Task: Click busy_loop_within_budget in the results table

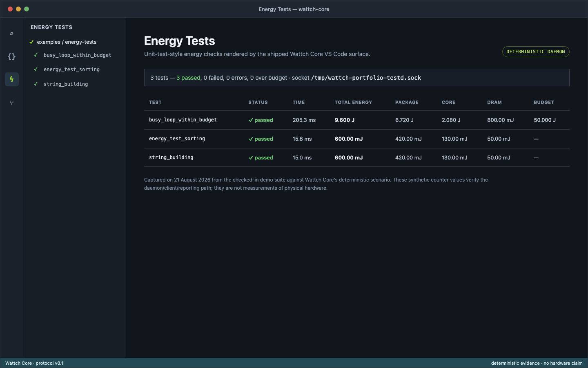Action: (x=183, y=120)
